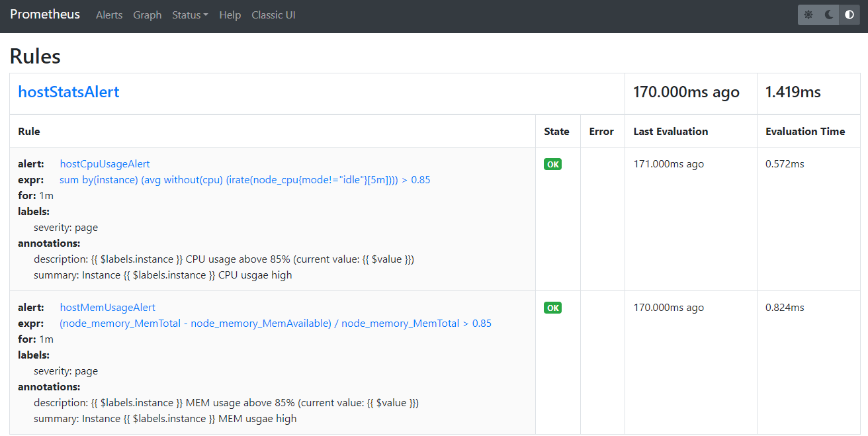
Task: Click the green OK badge for hostCpuUsageAlert
Action: [x=552, y=164]
